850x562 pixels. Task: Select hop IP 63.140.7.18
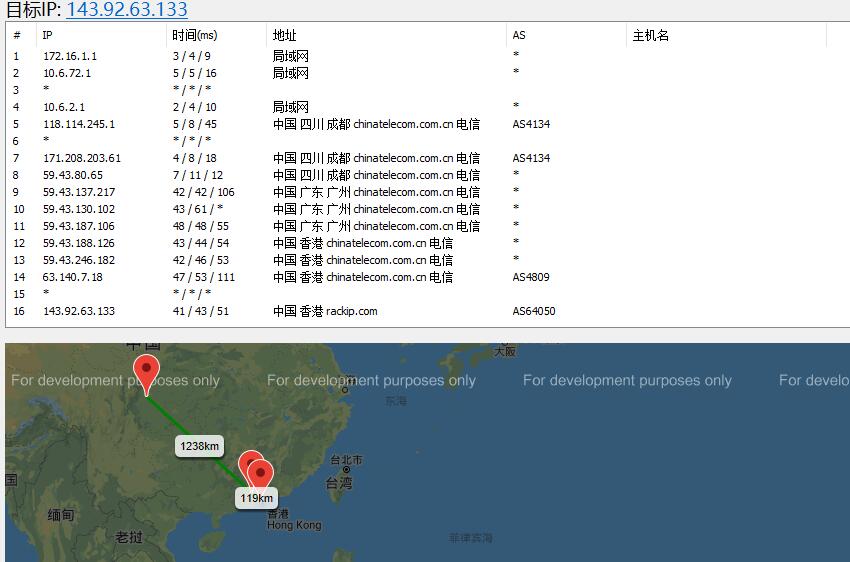73,277
